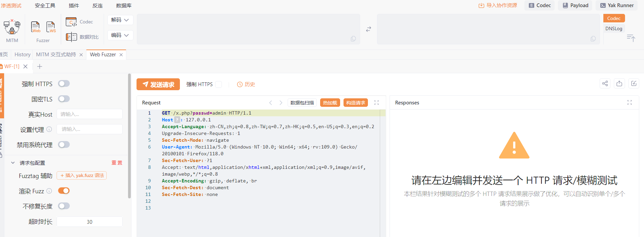
Task: Open the 编码 encode dropdown
Action: [120, 35]
